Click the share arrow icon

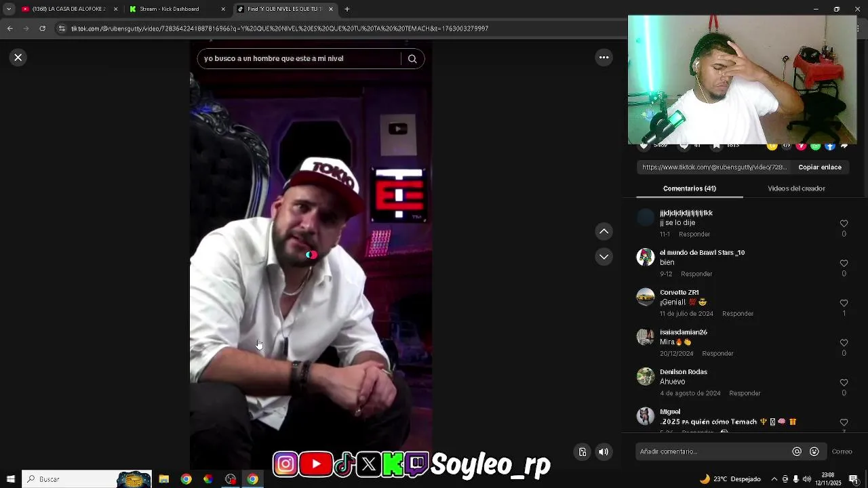click(844, 146)
